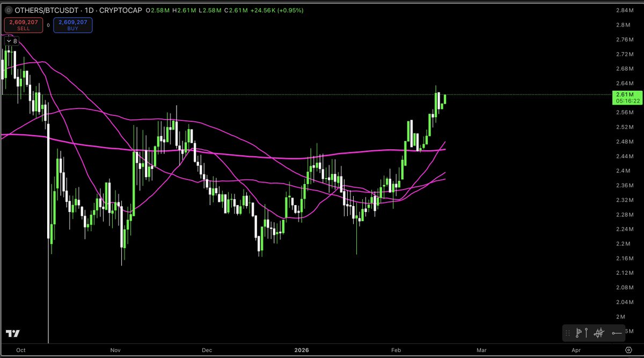Click the Apr label on time axis
Image resolution: width=644 pixels, height=358 pixels.
tap(576, 349)
